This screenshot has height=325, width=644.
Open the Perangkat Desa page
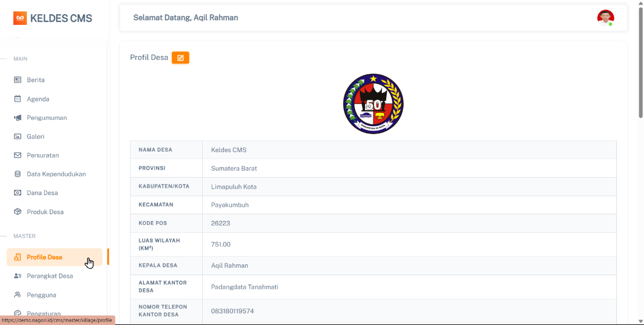tap(50, 276)
